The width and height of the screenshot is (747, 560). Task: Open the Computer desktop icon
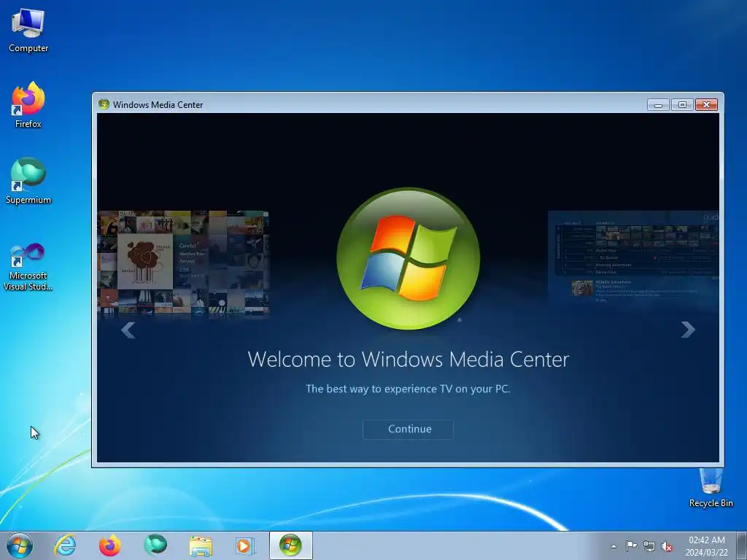[28, 31]
